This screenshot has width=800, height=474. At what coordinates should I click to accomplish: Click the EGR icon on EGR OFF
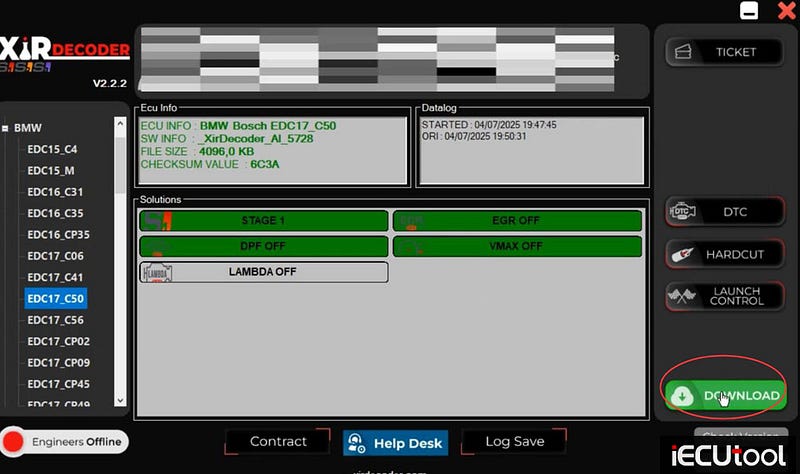411,221
